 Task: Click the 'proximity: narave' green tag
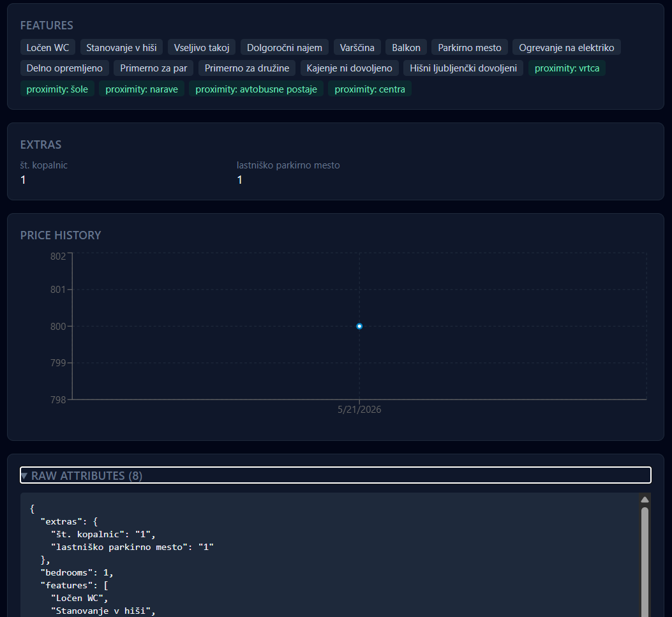click(142, 89)
